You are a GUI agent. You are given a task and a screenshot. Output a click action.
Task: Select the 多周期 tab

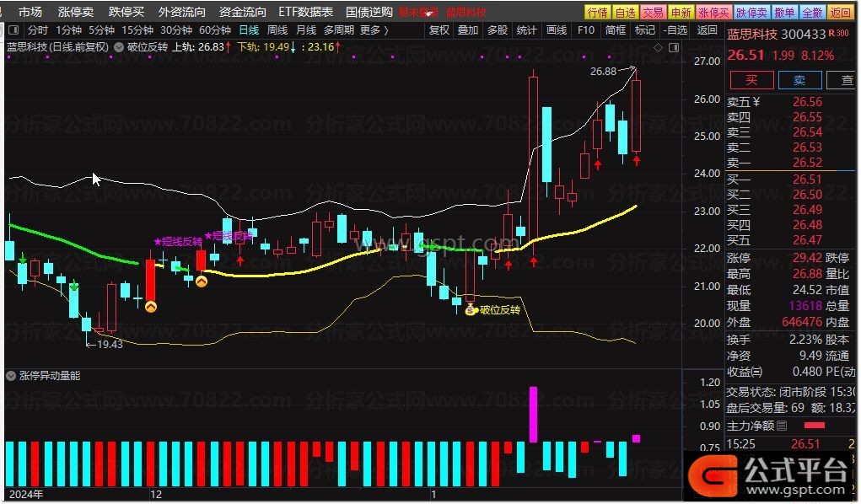coord(339,30)
